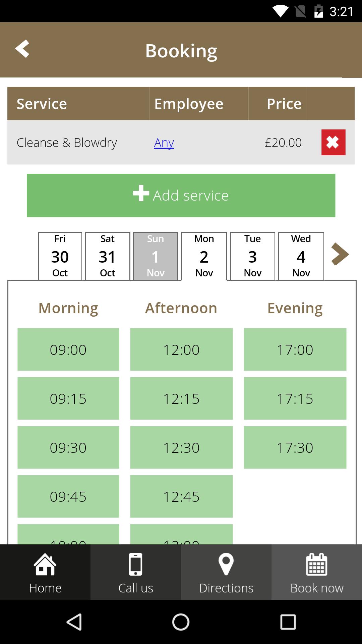
Task: Tap the Android back navigation triangle
Action: (74, 622)
